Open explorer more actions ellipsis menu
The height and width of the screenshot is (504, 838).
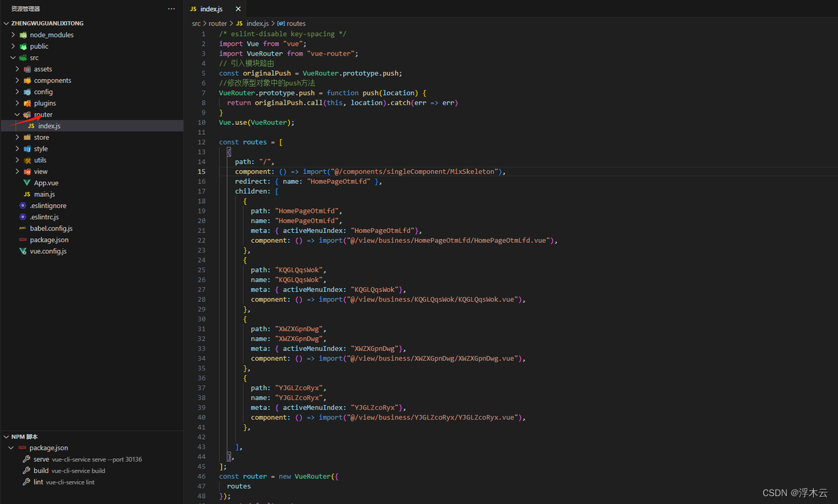[x=172, y=9]
